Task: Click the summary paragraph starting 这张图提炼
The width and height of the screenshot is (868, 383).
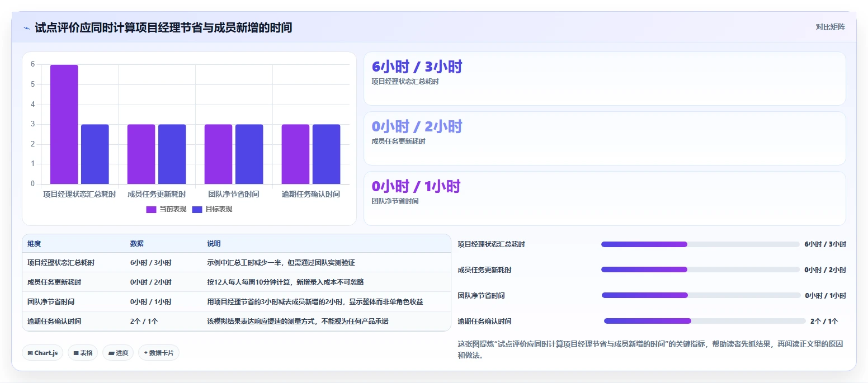Action: (650, 349)
